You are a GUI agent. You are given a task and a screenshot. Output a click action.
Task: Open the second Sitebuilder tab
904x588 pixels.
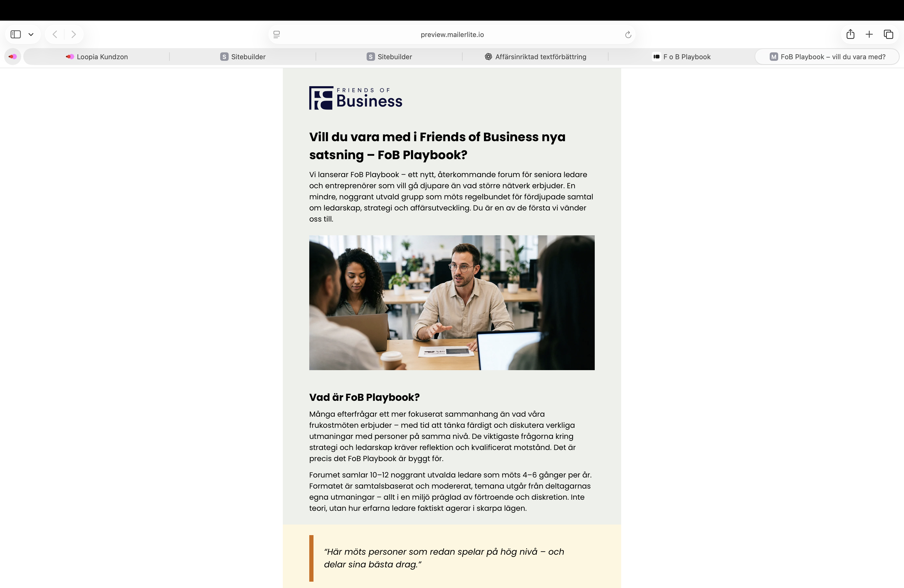tap(389, 57)
